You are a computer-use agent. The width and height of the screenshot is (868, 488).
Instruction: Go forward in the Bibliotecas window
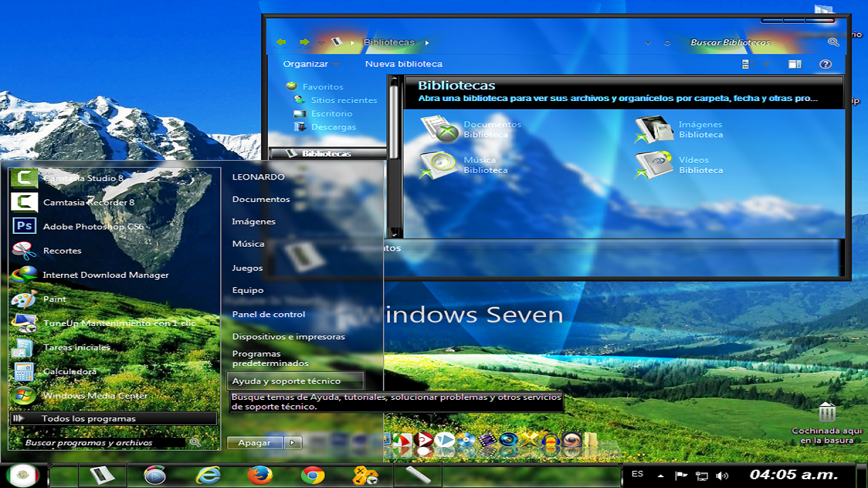[304, 42]
